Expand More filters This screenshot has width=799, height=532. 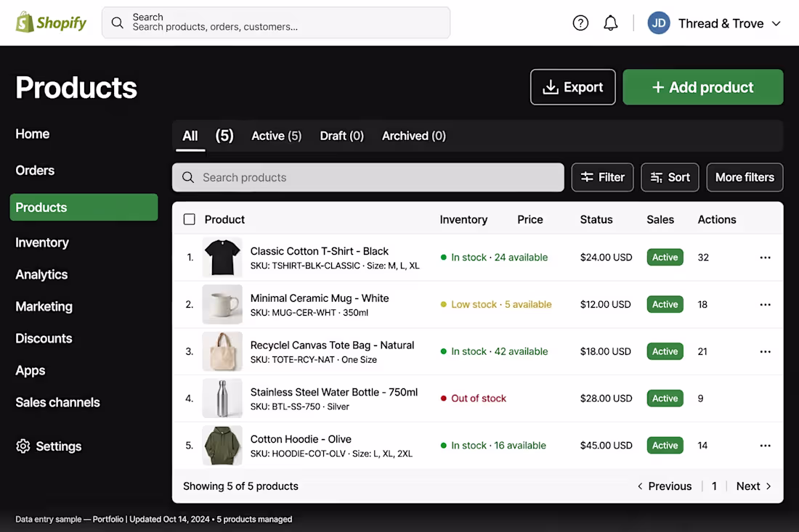pyautogui.click(x=745, y=177)
